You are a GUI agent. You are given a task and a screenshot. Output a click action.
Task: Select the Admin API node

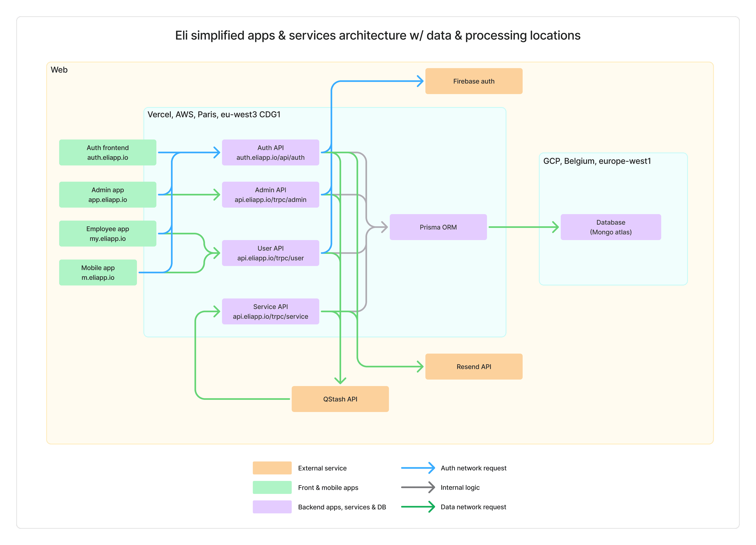[x=270, y=195]
